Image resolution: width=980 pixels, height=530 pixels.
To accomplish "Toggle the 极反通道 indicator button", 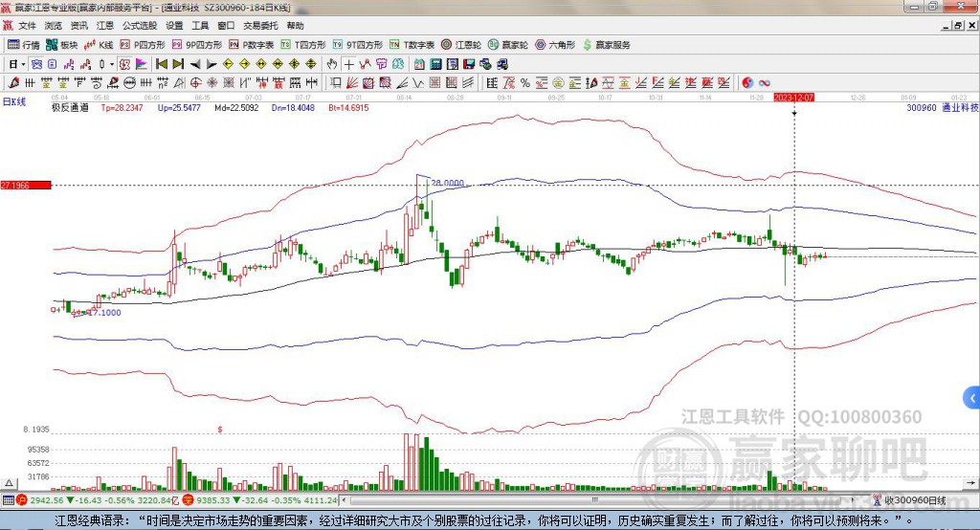I will click(x=124, y=64).
